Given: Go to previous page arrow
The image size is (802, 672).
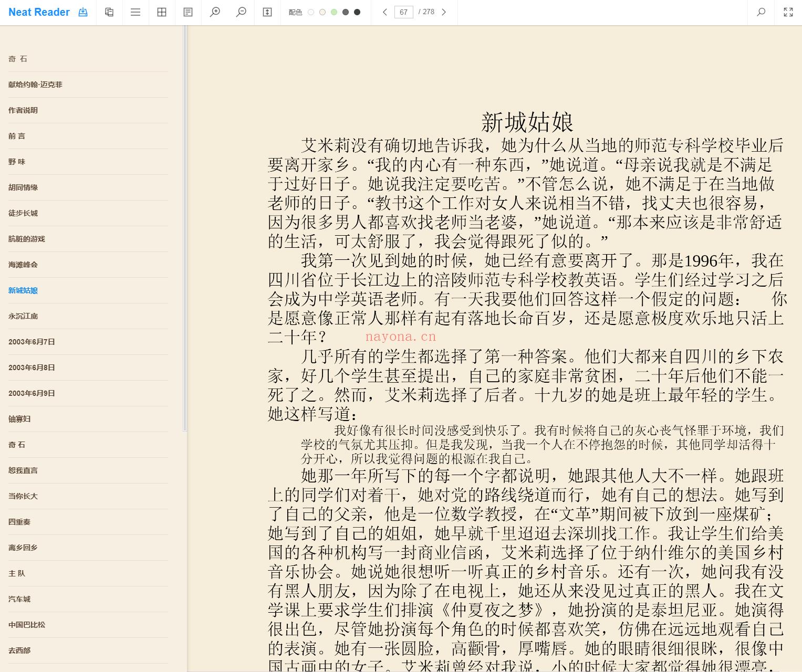Looking at the screenshot, I should [385, 12].
